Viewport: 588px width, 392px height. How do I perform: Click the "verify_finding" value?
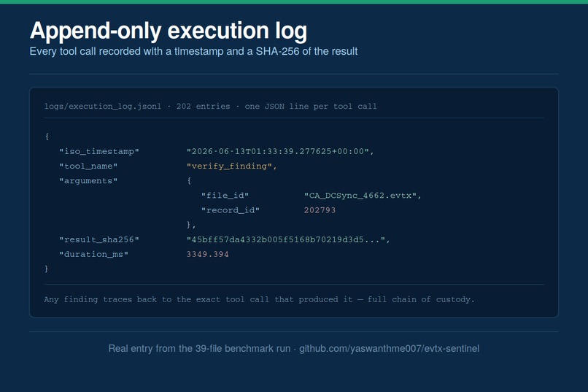[x=232, y=166]
